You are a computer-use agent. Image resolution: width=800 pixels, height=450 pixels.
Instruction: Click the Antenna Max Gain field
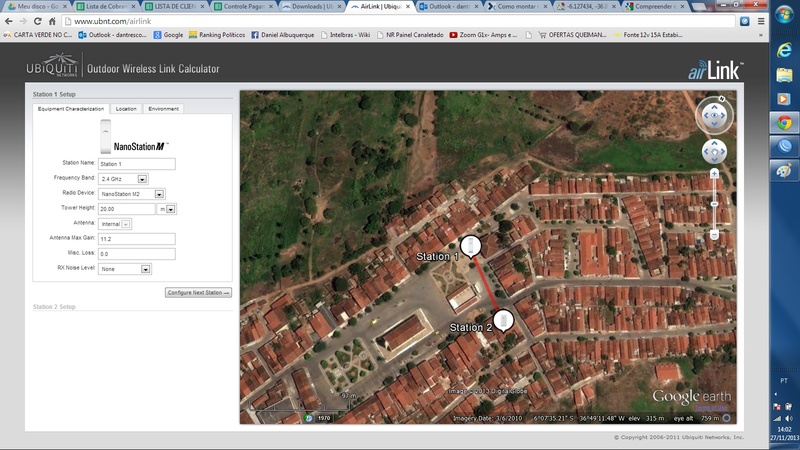[x=137, y=239]
